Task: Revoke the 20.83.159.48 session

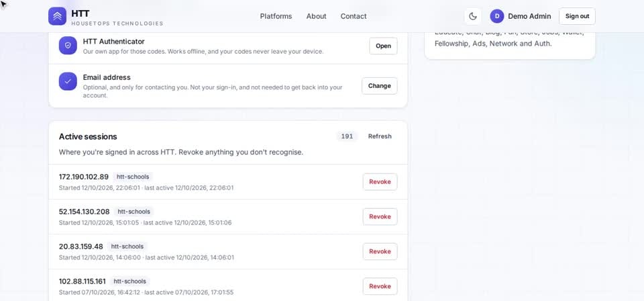Action: (380, 251)
